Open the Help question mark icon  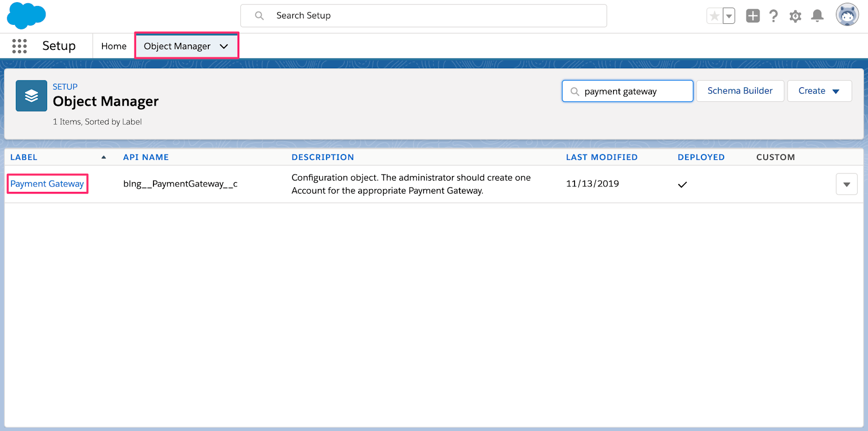[x=774, y=16]
